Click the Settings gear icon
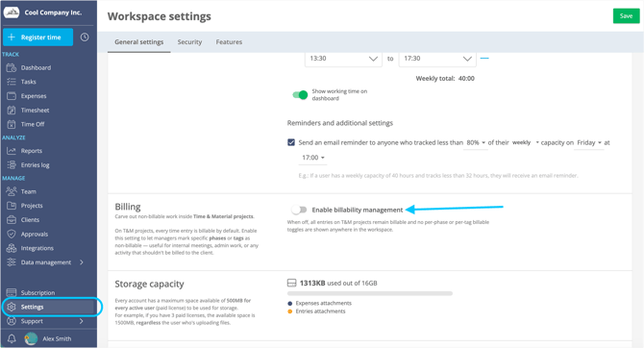 (x=12, y=307)
